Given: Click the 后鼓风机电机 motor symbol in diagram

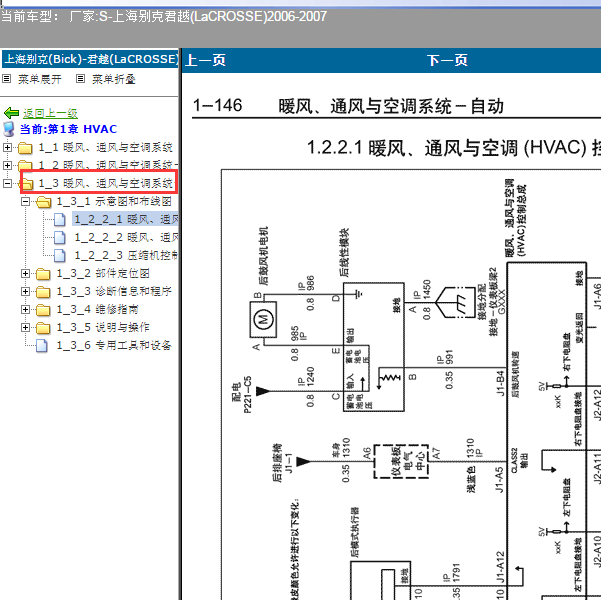Looking at the screenshot, I should point(263,319).
